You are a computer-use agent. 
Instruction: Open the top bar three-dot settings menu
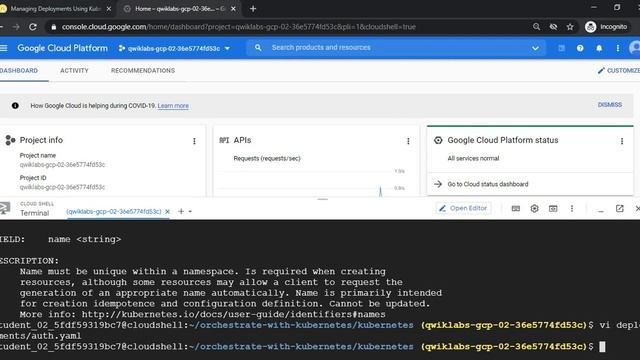click(x=618, y=48)
